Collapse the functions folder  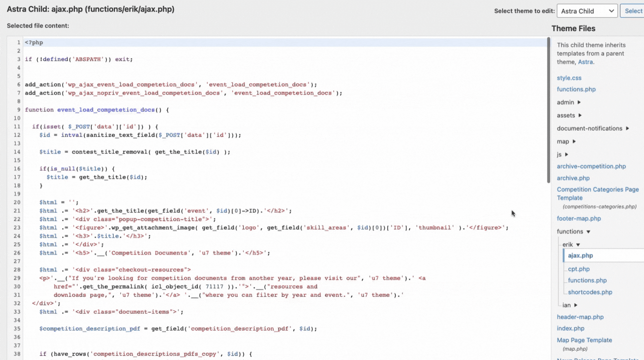pos(574,232)
